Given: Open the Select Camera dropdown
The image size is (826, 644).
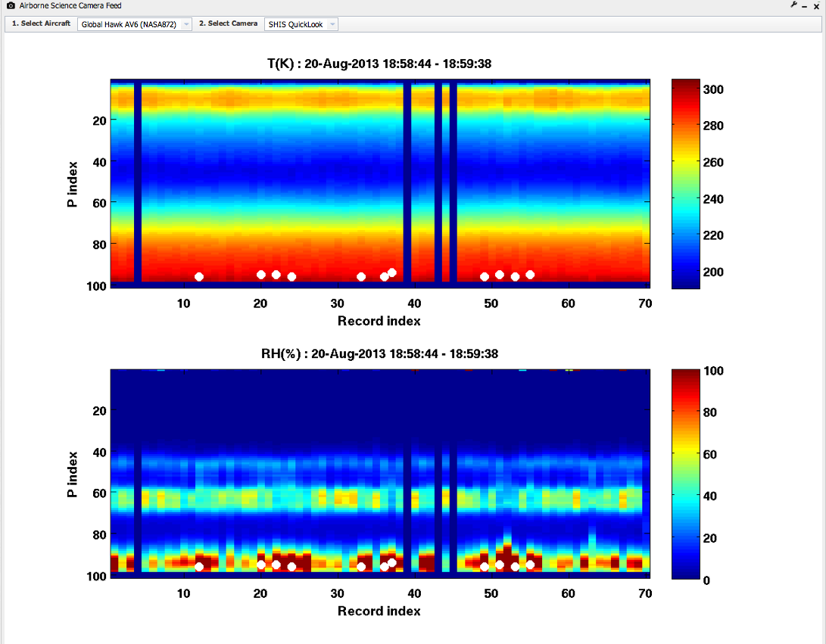Looking at the screenshot, I should [301, 24].
